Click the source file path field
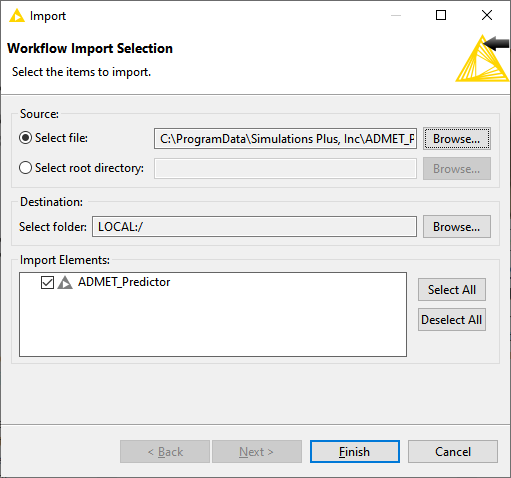This screenshot has height=478, width=511. click(x=285, y=138)
